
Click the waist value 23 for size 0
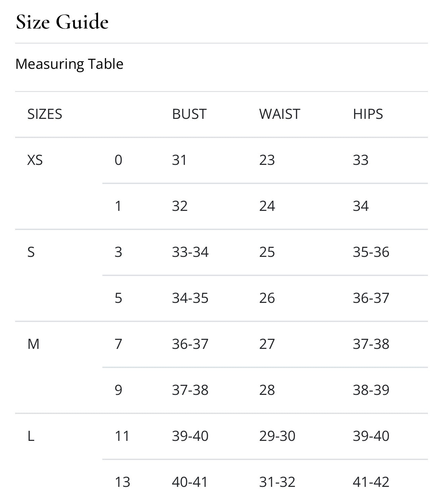(267, 160)
